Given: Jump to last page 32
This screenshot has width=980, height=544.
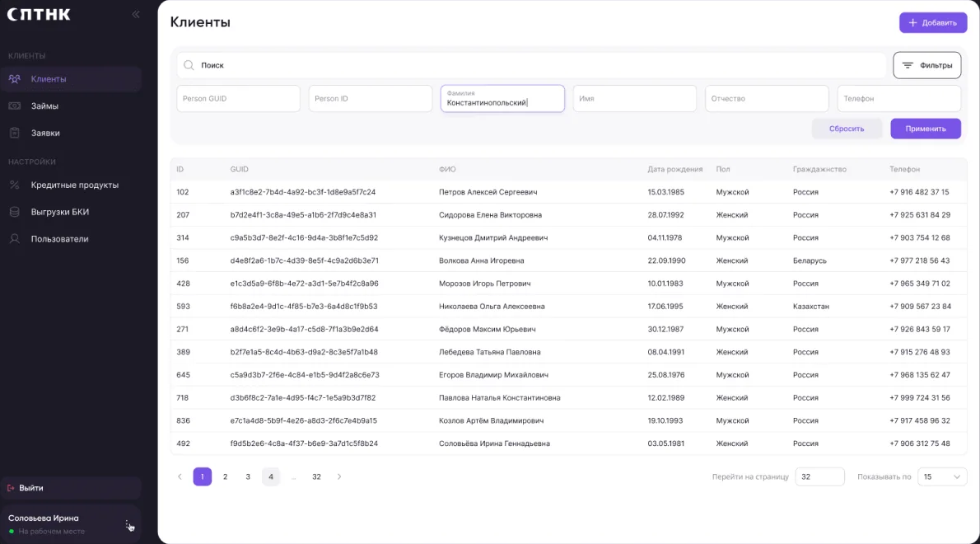Looking at the screenshot, I should (316, 476).
